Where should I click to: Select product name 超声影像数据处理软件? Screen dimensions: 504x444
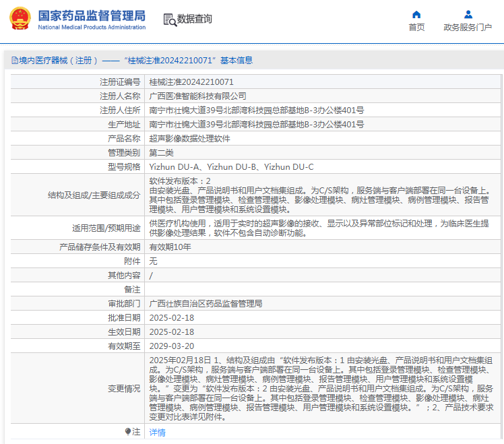[189, 139]
